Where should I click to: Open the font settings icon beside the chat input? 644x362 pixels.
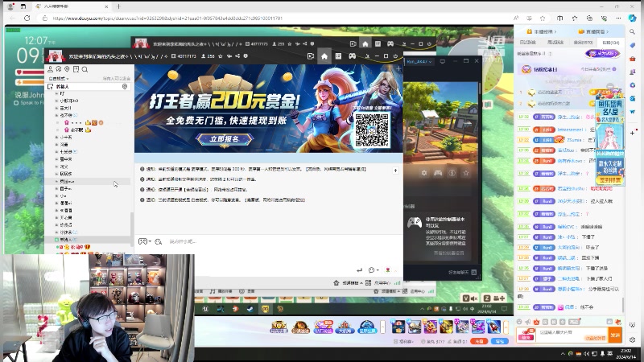pos(159,242)
